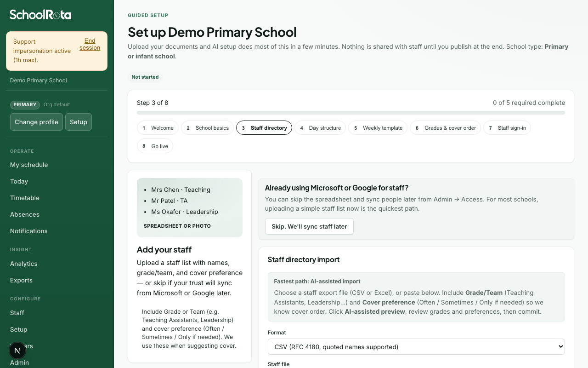
Task: Click 'Set up Demo Primary School' heading
Action: (x=212, y=32)
